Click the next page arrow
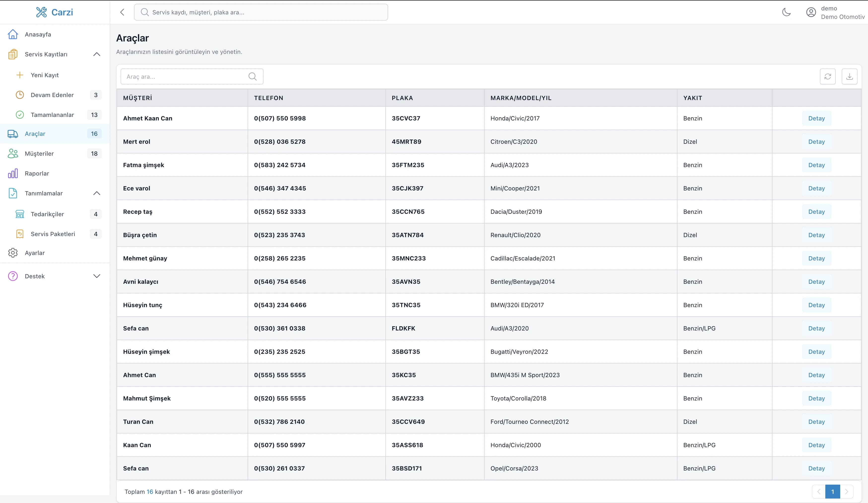868x503 pixels. click(x=846, y=492)
